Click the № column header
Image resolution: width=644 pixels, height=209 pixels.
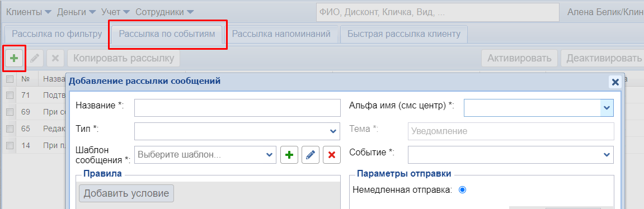[x=26, y=79]
